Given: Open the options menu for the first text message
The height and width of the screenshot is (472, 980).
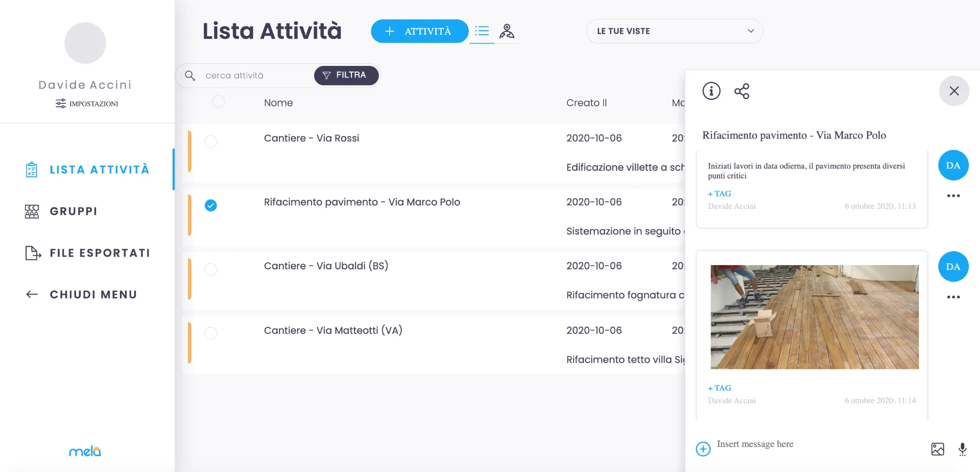Looking at the screenshot, I should [953, 196].
